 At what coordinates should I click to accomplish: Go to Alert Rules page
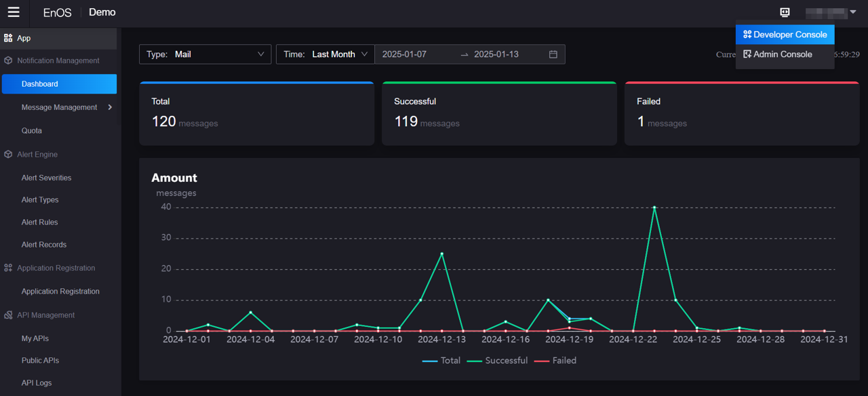39,222
